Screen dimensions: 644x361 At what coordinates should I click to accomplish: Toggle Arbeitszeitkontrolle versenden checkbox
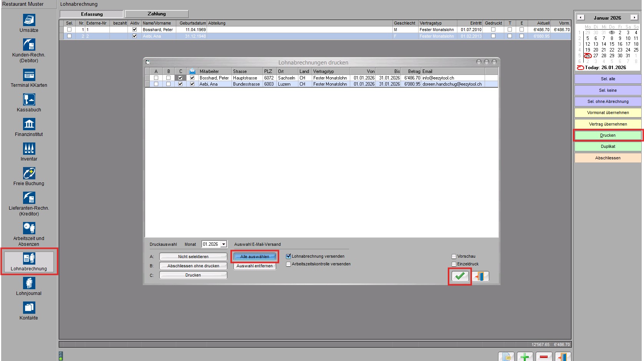point(288,264)
